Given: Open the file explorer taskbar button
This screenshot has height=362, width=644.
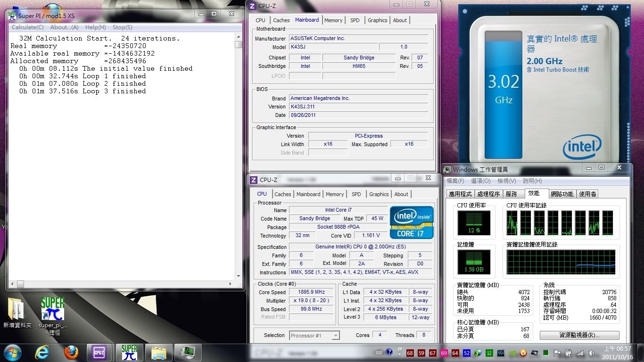Looking at the screenshot, I should [158, 353].
